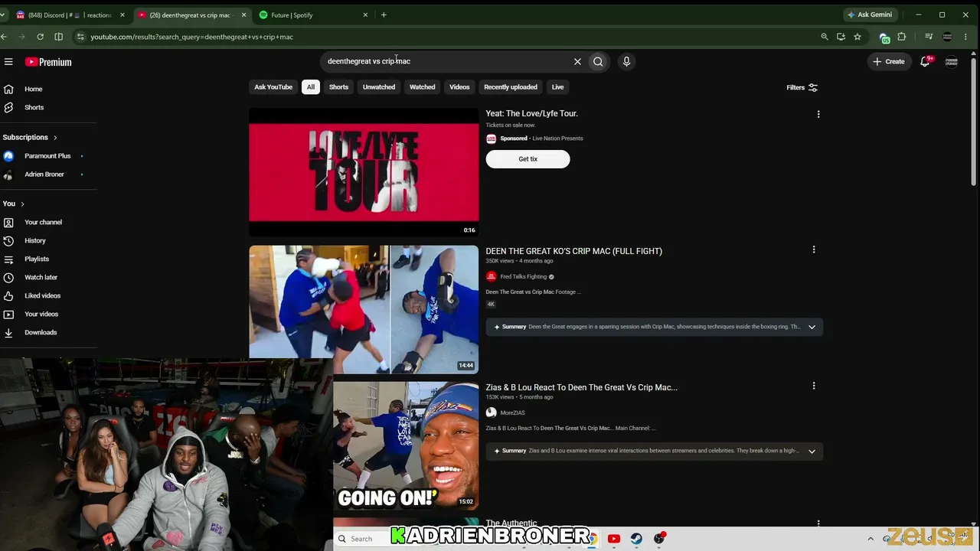Open Yeat Love/Lyfe Tour ad thumbnail
Screen dimensions: 980x551
364,172
